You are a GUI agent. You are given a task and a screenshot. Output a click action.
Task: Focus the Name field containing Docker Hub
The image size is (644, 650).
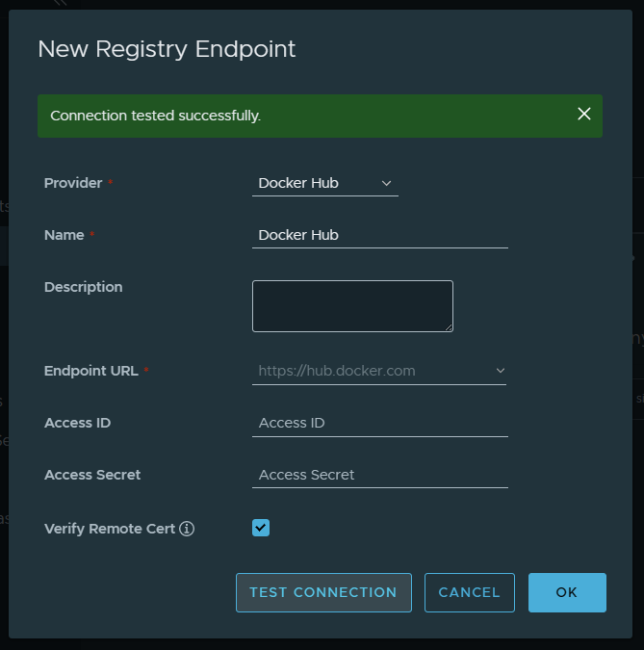tap(379, 235)
